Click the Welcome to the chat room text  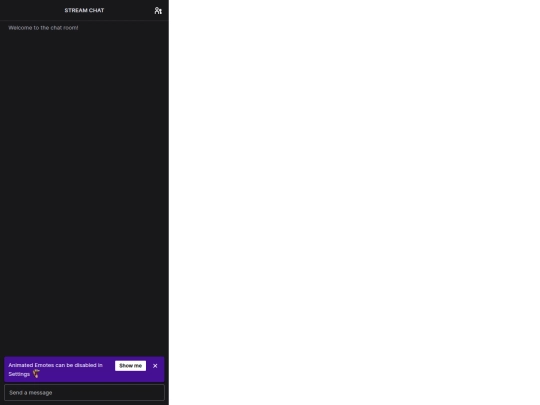pos(43,28)
